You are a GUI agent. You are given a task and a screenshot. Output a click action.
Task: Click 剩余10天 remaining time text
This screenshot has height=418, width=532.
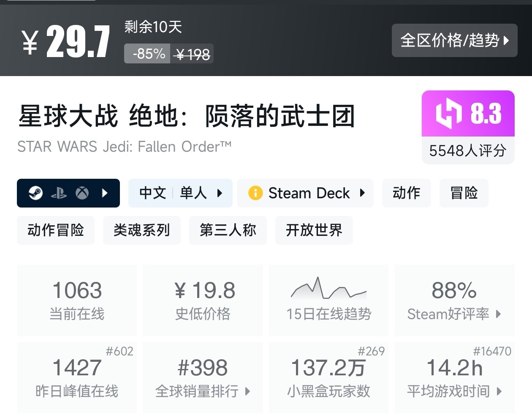153,27
